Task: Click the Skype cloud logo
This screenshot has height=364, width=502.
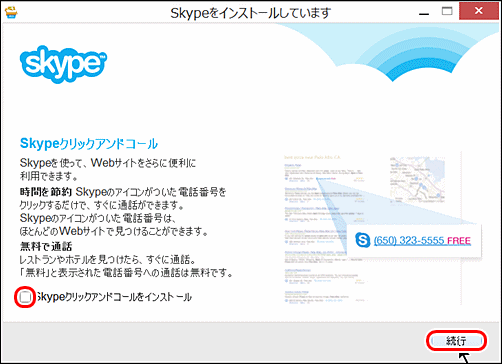Action: 63,64
